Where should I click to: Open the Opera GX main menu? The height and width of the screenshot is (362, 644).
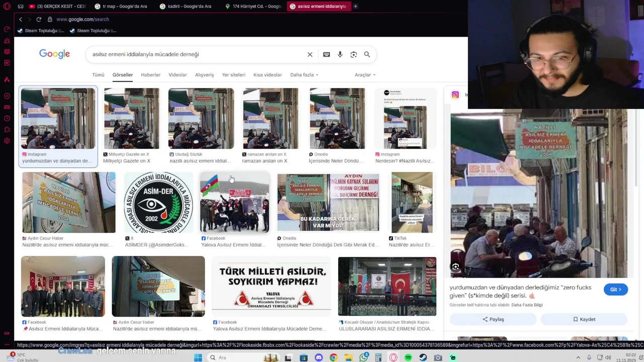7,7
